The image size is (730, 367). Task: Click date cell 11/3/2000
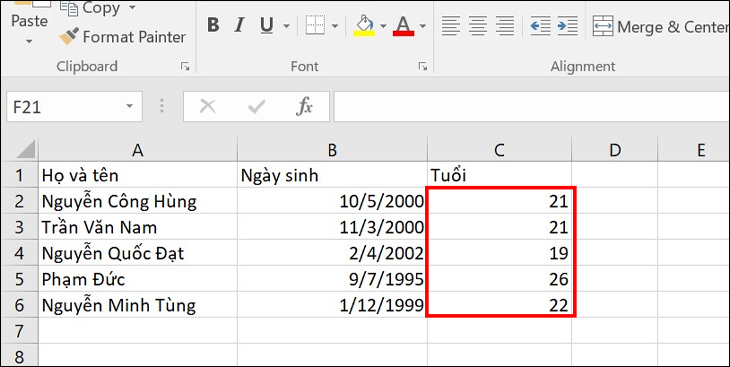point(332,227)
